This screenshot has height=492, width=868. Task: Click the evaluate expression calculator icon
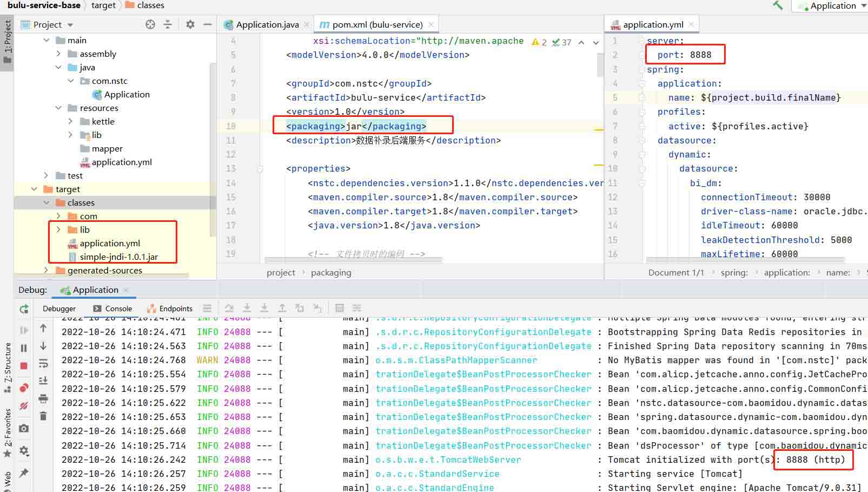pyautogui.click(x=340, y=308)
